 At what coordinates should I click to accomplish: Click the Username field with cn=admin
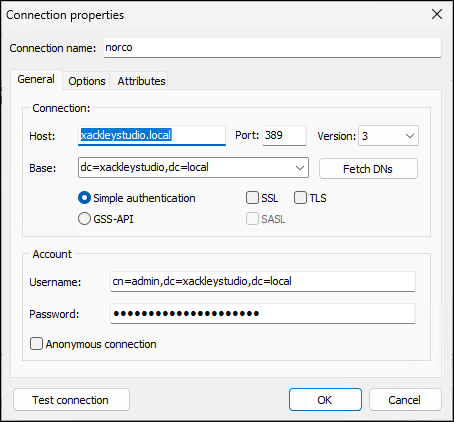pyautogui.click(x=263, y=281)
